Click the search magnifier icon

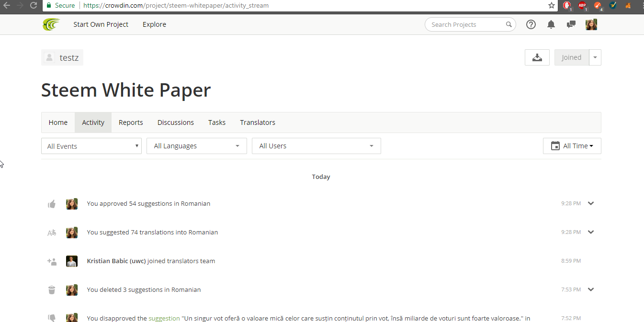click(508, 24)
